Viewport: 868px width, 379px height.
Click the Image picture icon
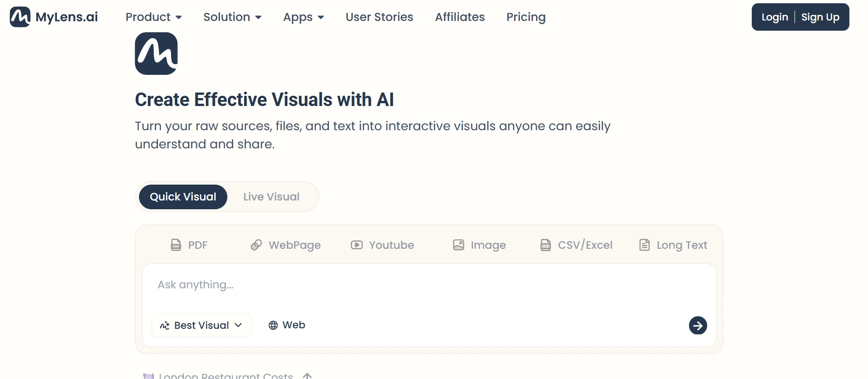[x=458, y=245]
